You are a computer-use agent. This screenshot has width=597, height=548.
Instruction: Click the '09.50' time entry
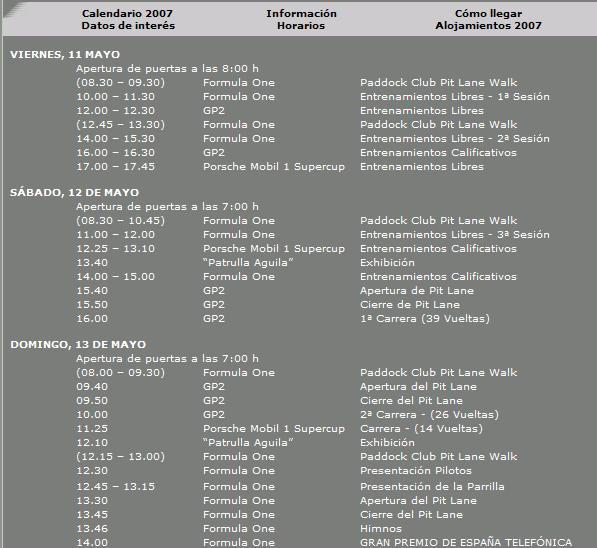point(92,401)
